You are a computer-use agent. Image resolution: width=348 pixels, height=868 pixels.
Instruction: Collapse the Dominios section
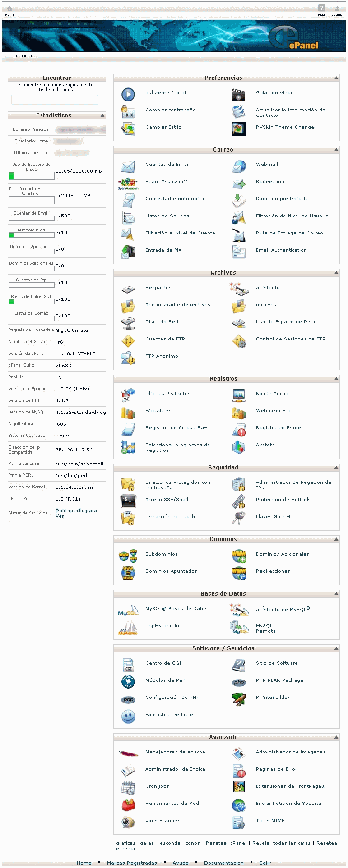[336, 539]
